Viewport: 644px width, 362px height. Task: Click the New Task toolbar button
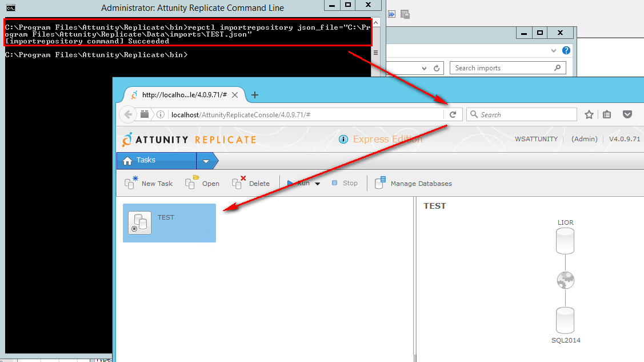[x=149, y=183]
